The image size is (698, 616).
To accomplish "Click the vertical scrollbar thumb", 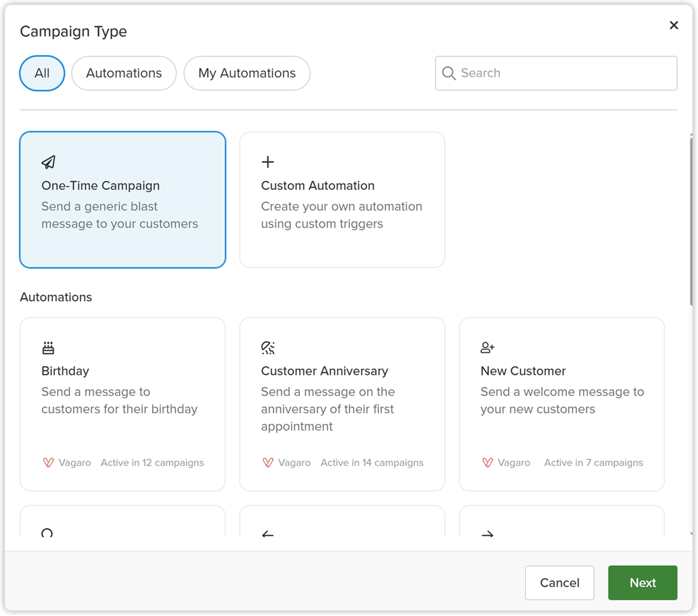I will coord(691,221).
